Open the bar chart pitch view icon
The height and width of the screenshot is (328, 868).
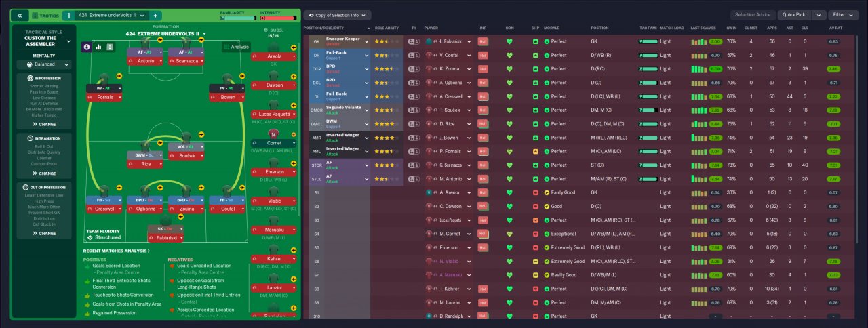point(98,47)
